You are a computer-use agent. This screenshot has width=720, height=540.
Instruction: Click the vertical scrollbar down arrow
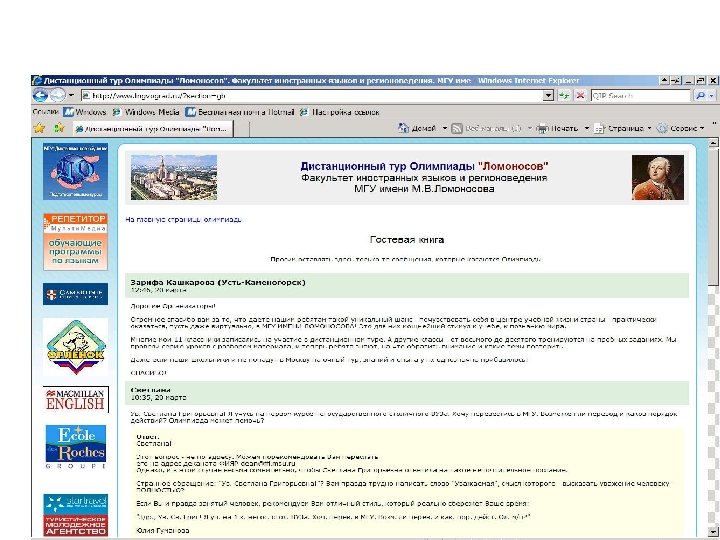pos(714,532)
